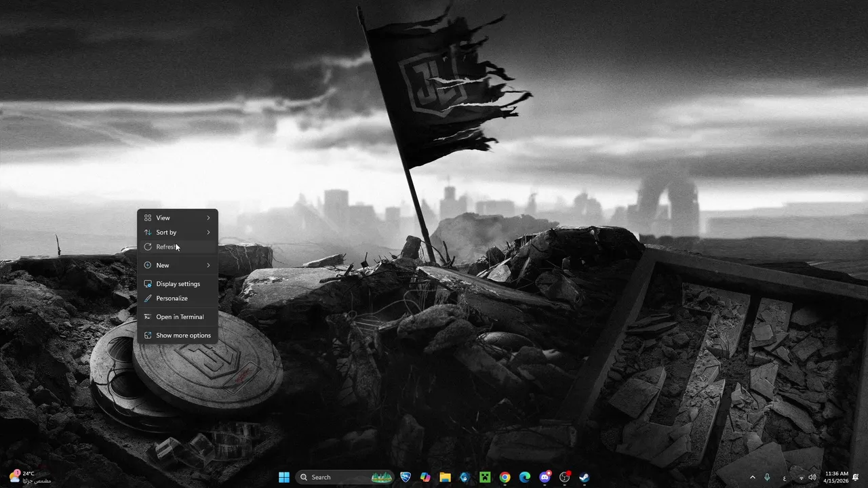
Task: Click the microphone tray icon
Action: [x=767, y=477]
